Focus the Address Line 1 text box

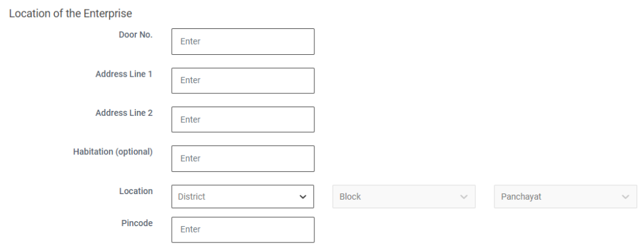tap(242, 81)
